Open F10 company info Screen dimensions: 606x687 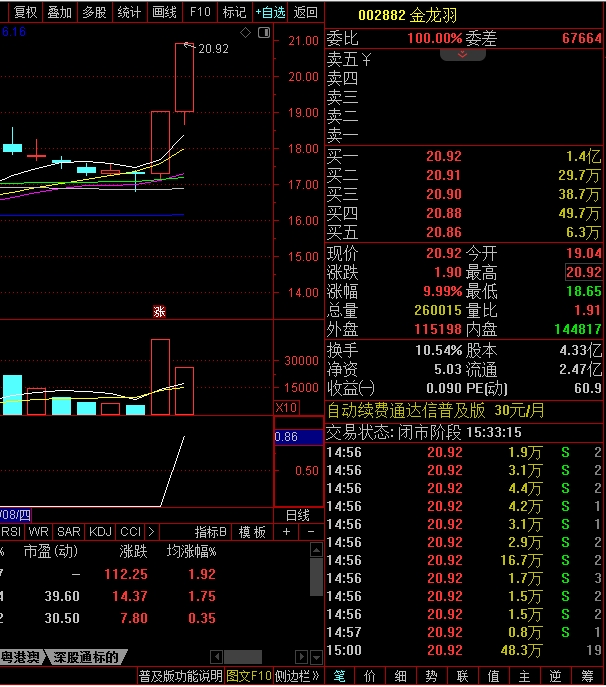[200, 12]
